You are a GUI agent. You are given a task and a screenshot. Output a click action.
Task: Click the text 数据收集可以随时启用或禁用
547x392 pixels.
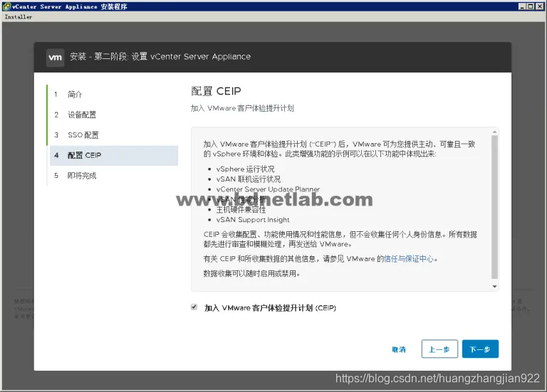coord(251,273)
